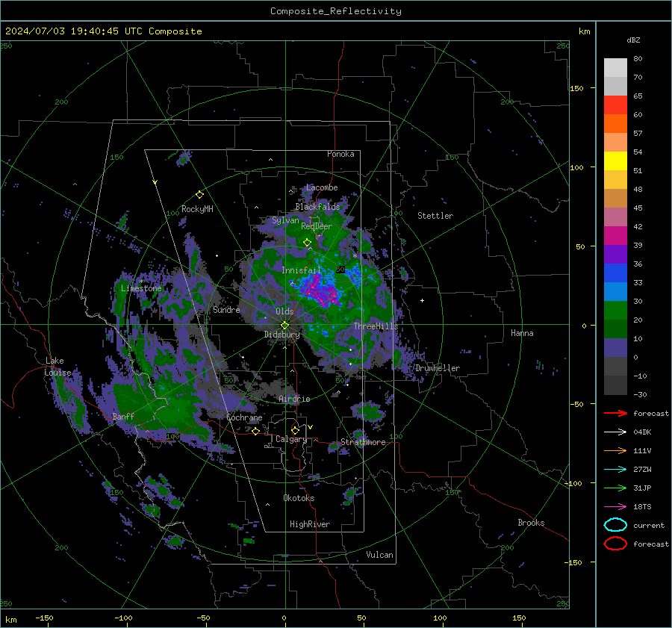Click the Drumheller label
The image size is (672, 628).
click(438, 368)
